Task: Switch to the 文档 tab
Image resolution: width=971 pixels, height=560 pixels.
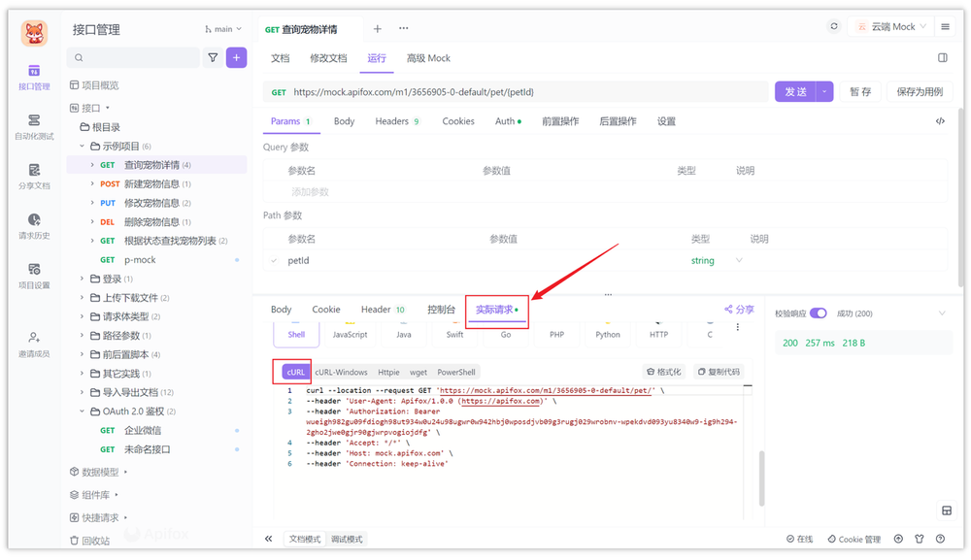Action: (281, 58)
